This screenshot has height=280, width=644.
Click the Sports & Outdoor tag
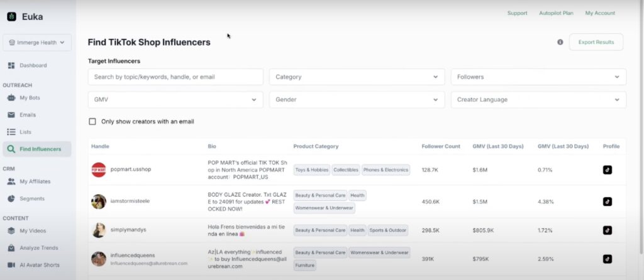point(387,230)
